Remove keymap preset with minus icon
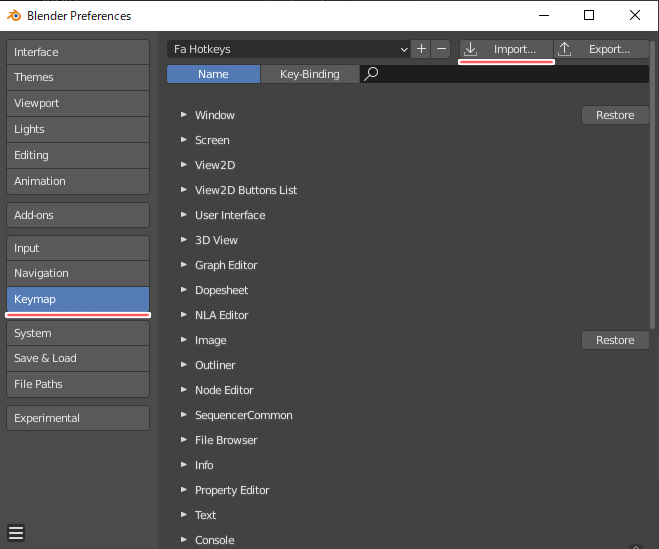Screen dimensions: 659x549 (440, 49)
